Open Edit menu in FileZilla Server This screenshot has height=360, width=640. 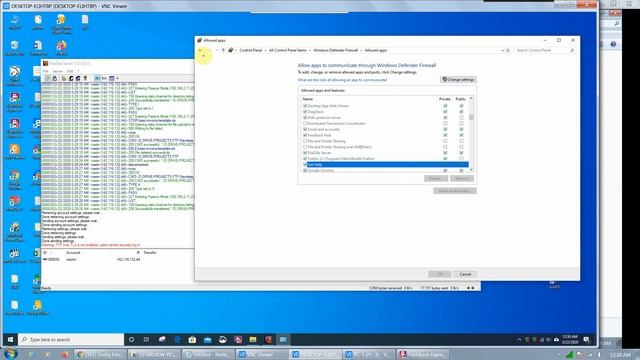(70, 71)
